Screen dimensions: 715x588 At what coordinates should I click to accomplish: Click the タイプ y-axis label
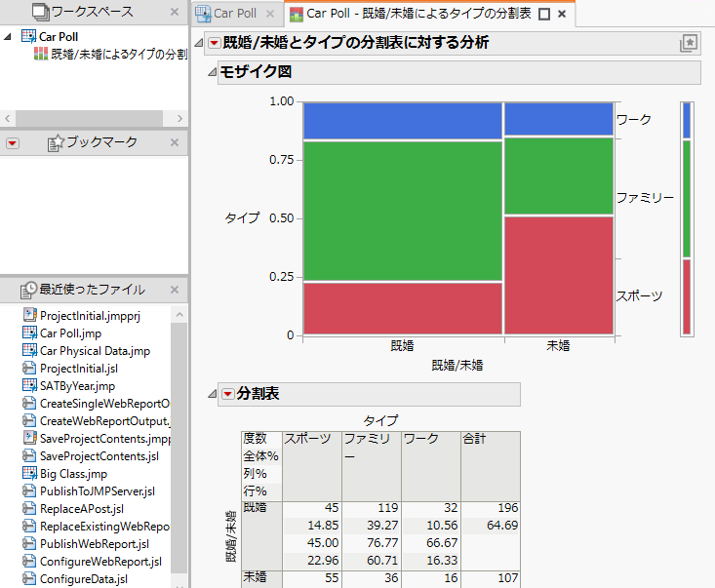[x=242, y=217]
